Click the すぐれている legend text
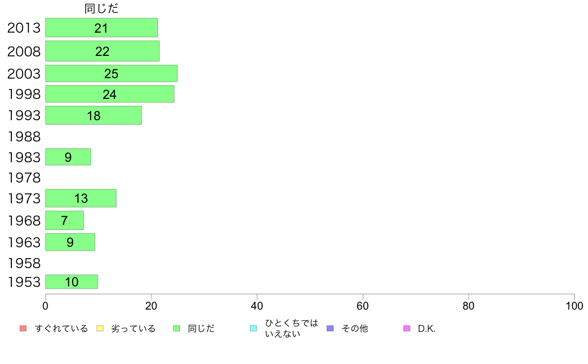 (x=61, y=329)
